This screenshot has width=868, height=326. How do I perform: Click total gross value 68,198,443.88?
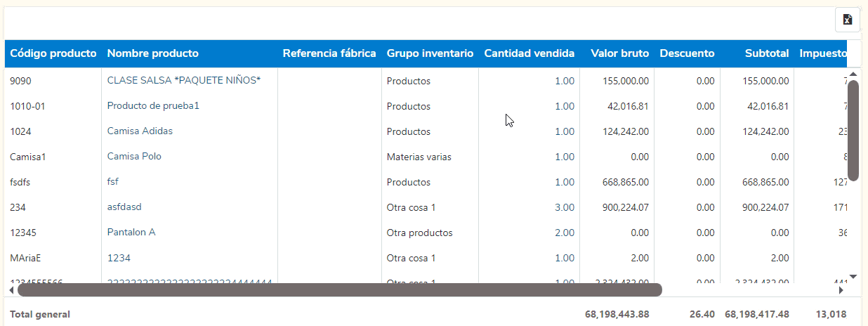tap(617, 314)
